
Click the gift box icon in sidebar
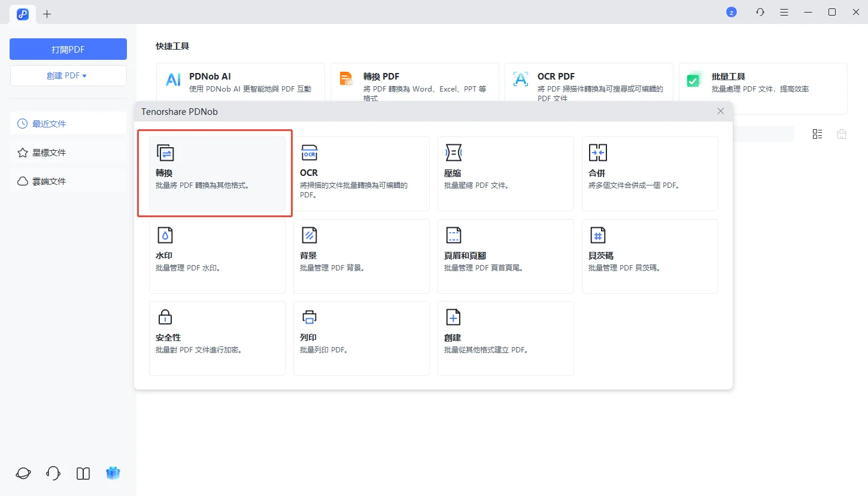113,473
